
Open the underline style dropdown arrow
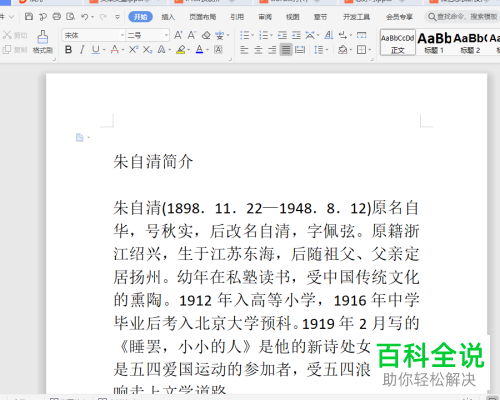104,50
